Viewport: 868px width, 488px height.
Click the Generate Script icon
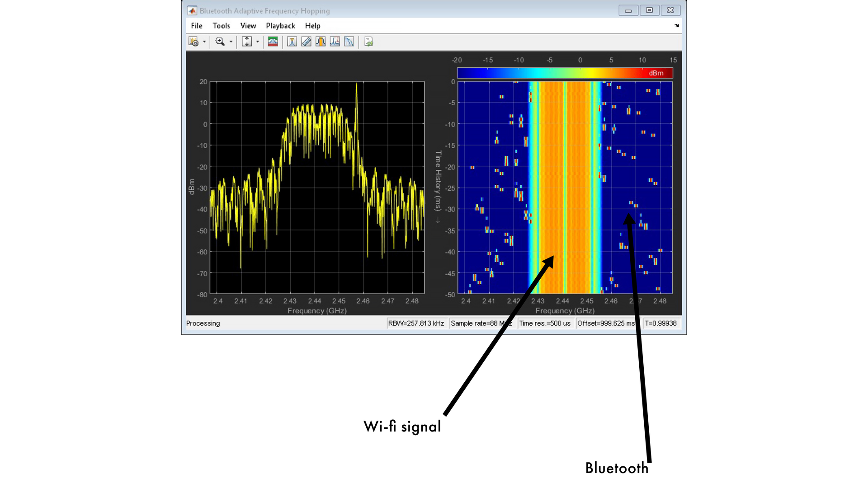tap(369, 42)
